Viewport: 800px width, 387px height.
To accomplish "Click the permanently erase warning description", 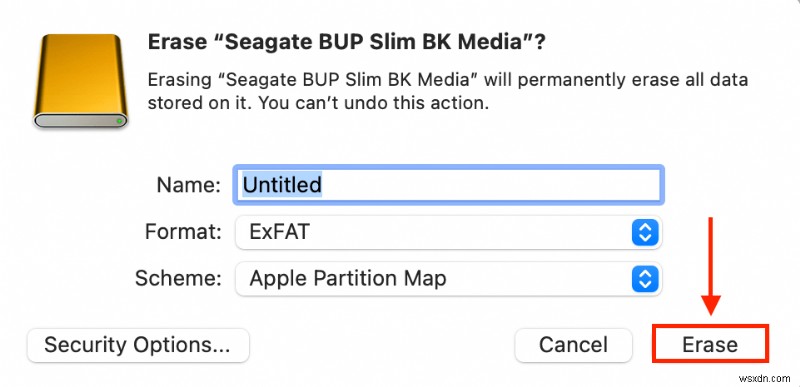I will (x=448, y=91).
